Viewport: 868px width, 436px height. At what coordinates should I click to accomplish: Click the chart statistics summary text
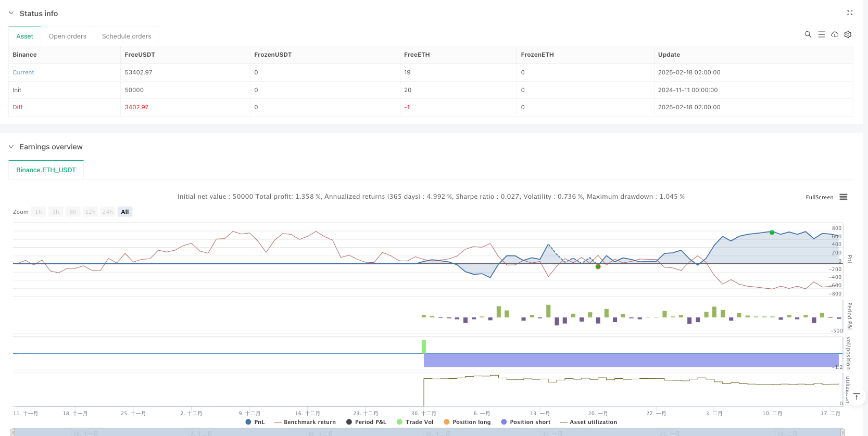coord(431,197)
